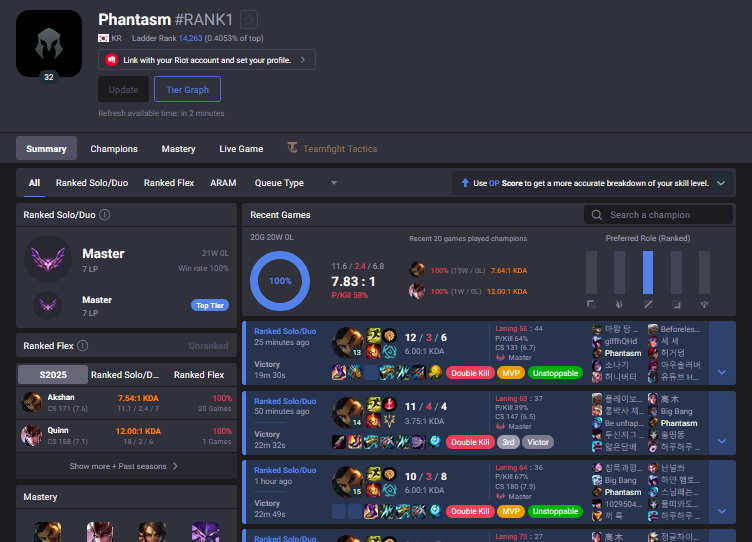Click the large Master tier emblem

[x=48, y=259]
